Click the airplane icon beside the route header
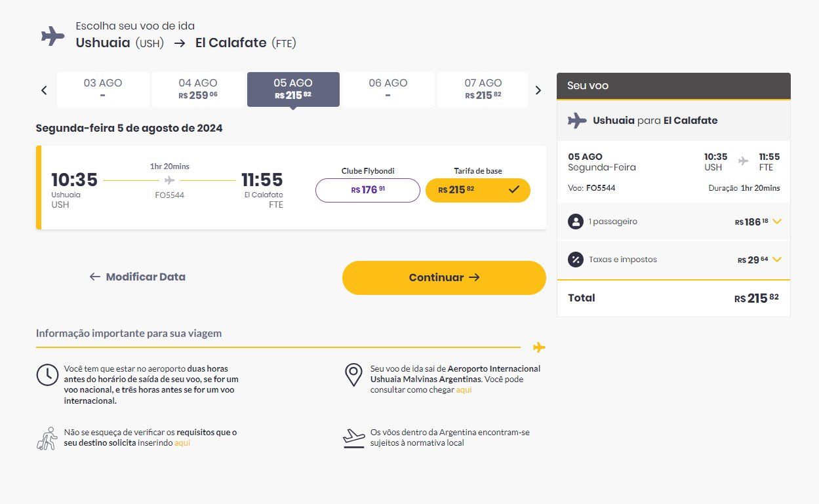Screen dimensions: 819x504 [52, 35]
